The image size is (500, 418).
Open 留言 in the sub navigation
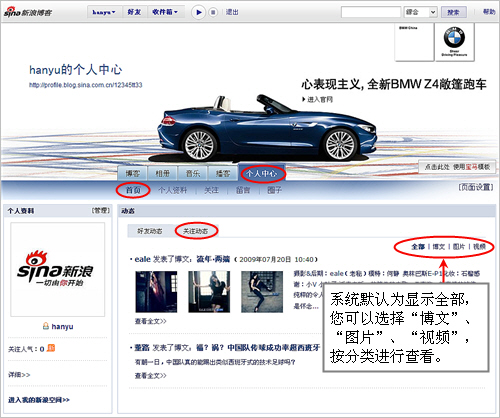[243, 190]
